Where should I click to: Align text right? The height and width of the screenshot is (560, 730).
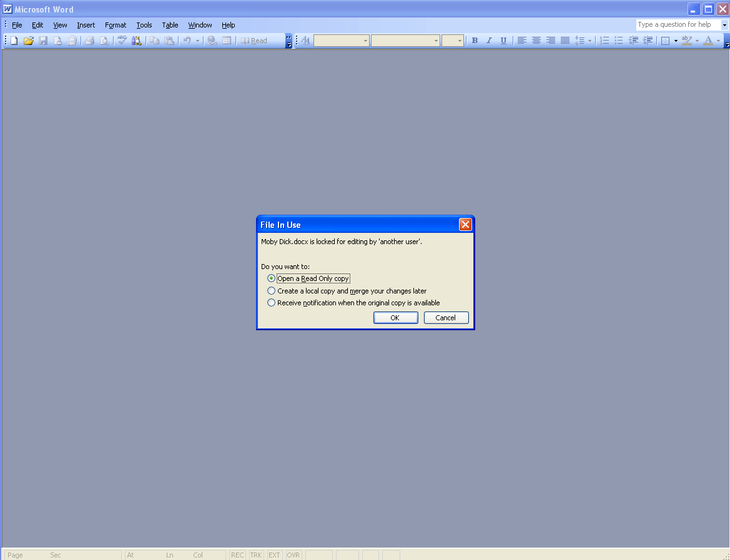click(551, 41)
